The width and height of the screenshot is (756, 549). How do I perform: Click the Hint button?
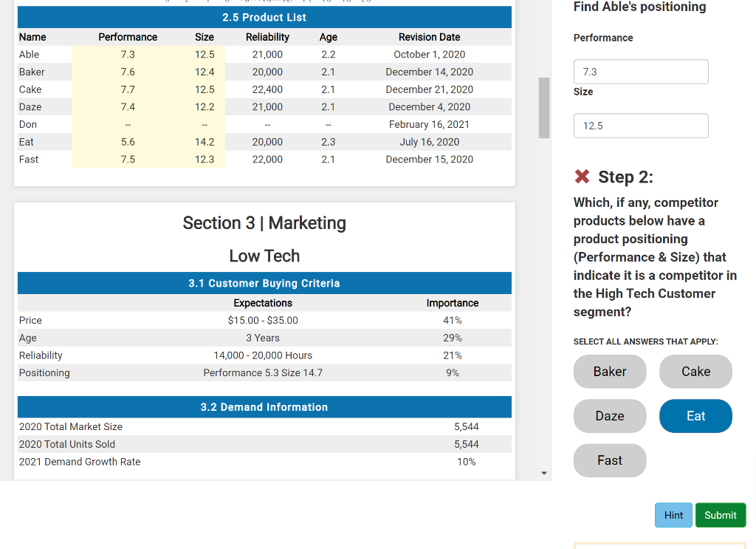pos(673,515)
